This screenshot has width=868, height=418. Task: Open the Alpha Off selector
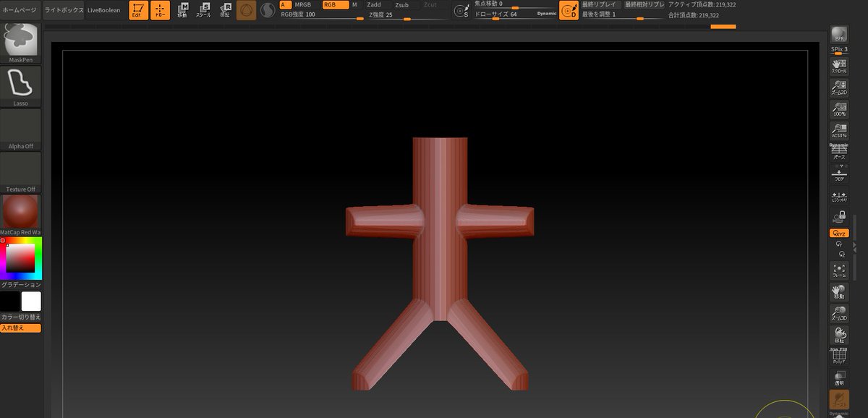coord(21,129)
